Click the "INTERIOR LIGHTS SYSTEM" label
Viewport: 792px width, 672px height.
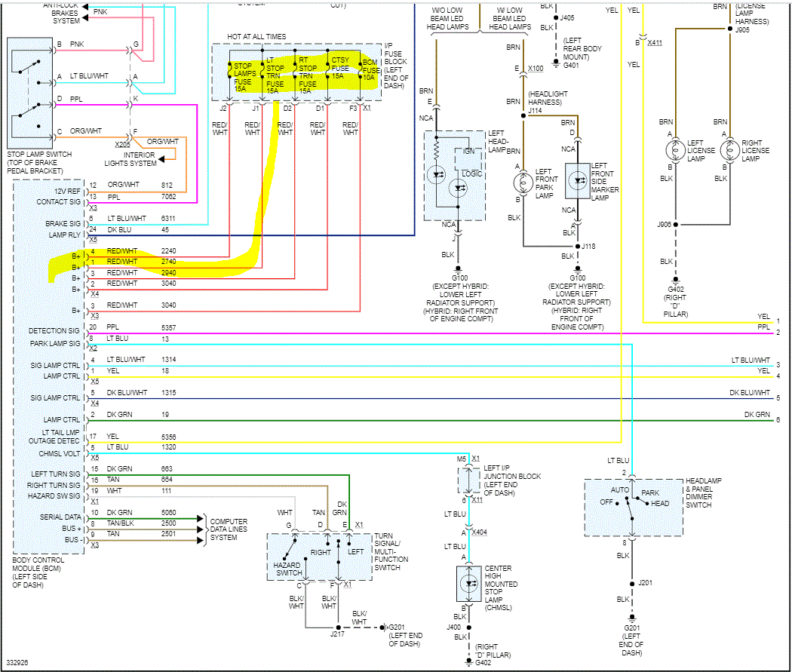pyautogui.click(x=130, y=159)
